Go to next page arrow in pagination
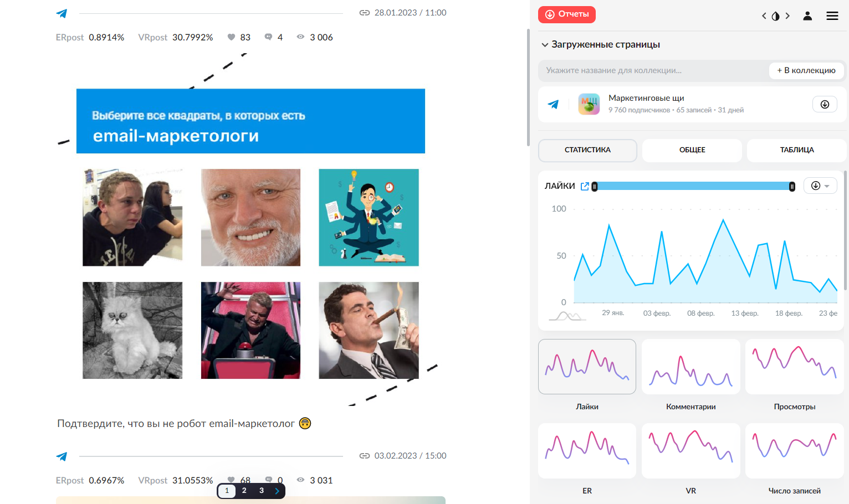The image size is (849, 504). [277, 491]
